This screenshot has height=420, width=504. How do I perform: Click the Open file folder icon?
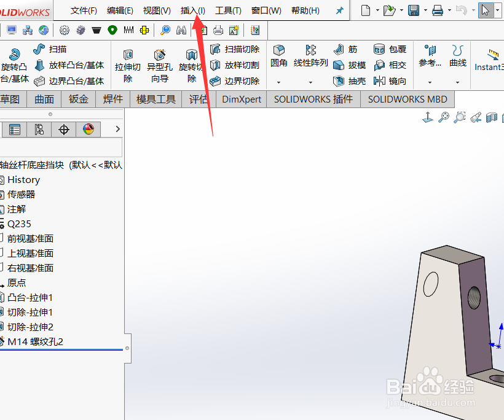click(x=389, y=10)
